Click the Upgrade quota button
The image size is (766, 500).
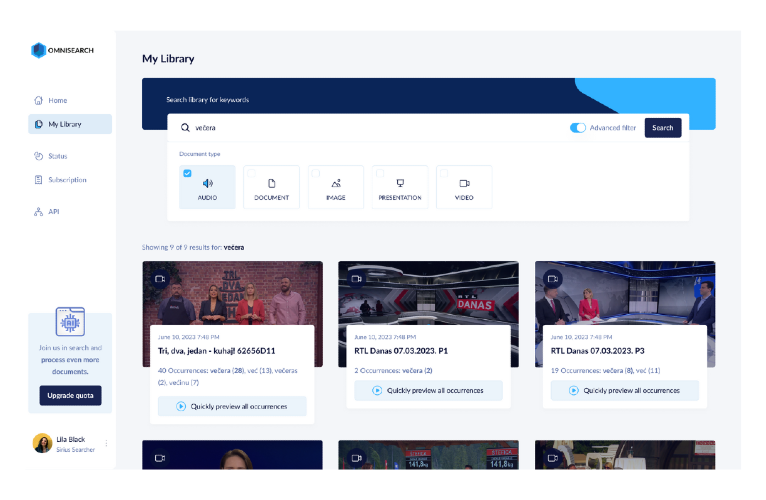pyautogui.click(x=70, y=395)
